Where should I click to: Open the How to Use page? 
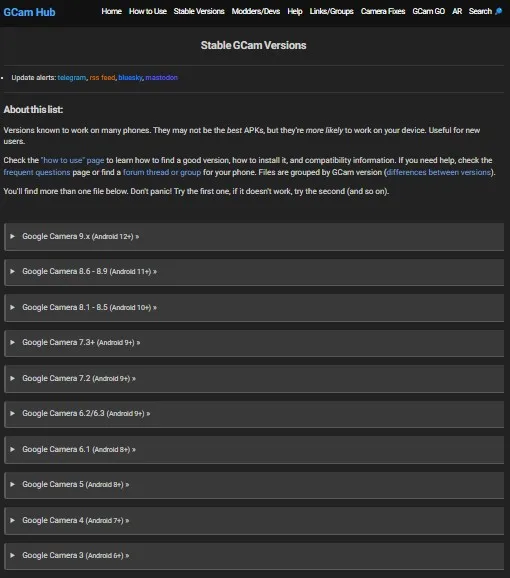[x=147, y=11]
